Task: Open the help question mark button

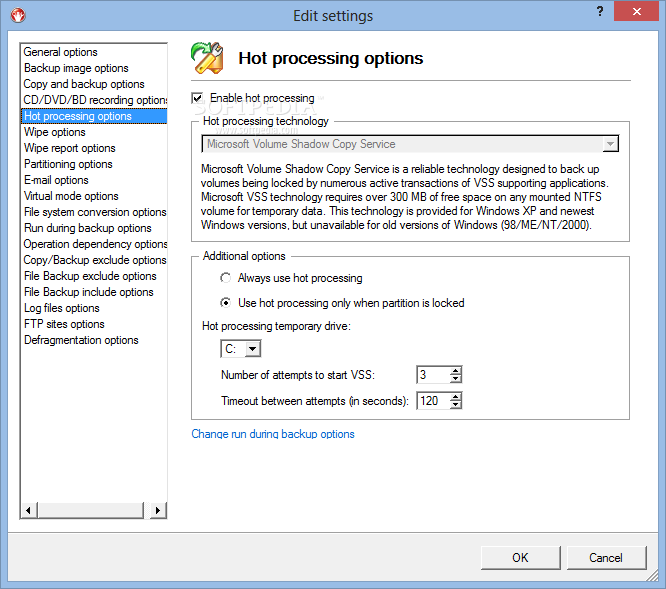Action: pos(599,11)
